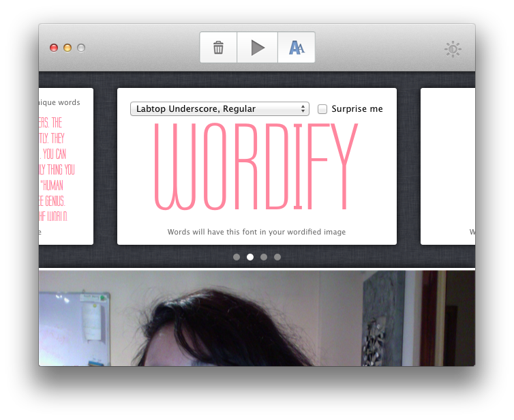
Task: Click the gray zoom window button
Action: (x=81, y=48)
